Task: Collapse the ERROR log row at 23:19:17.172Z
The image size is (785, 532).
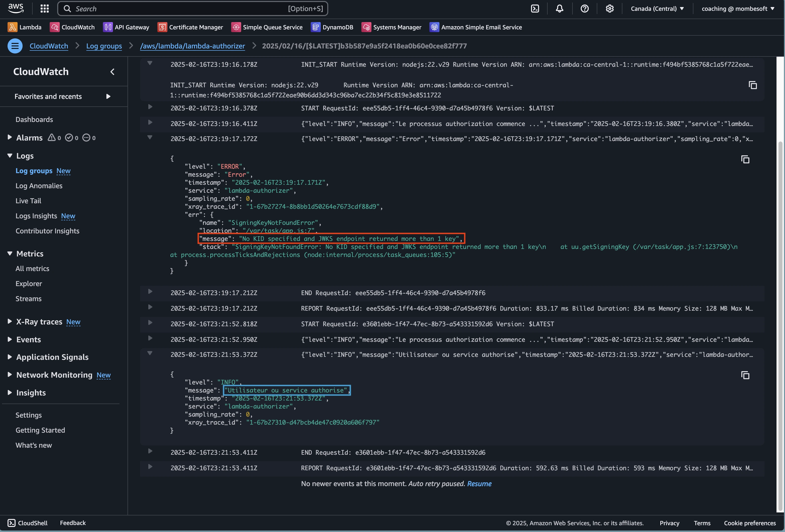Action: point(150,138)
